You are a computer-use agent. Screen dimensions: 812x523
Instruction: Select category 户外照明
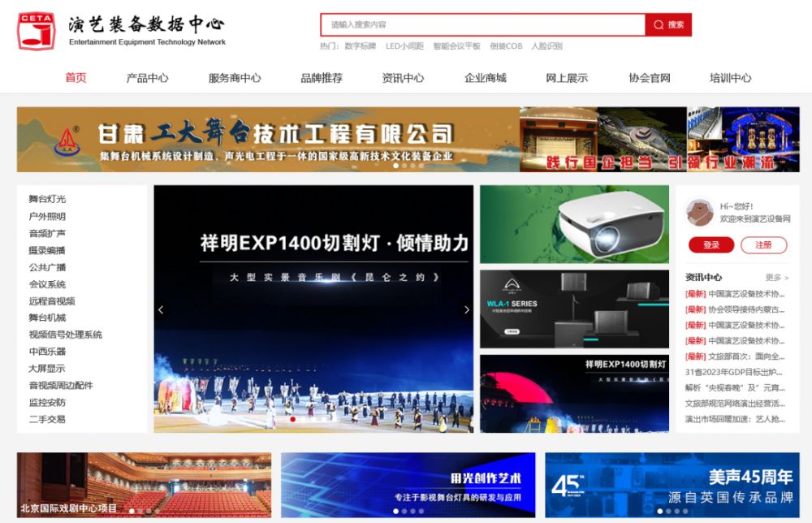pos(47,216)
